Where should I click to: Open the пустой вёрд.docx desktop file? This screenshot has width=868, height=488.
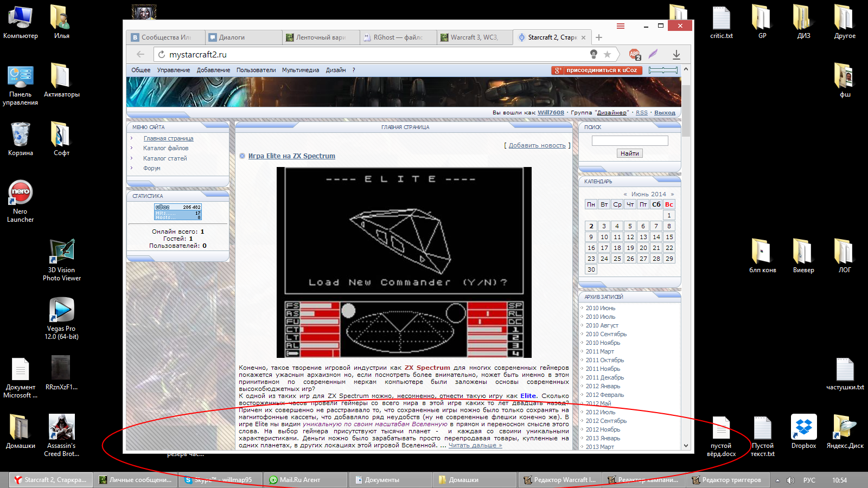[x=721, y=436]
